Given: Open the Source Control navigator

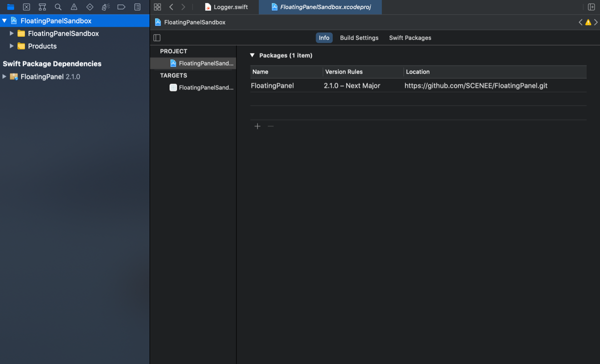Looking at the screenshot, I should [26, 7].
